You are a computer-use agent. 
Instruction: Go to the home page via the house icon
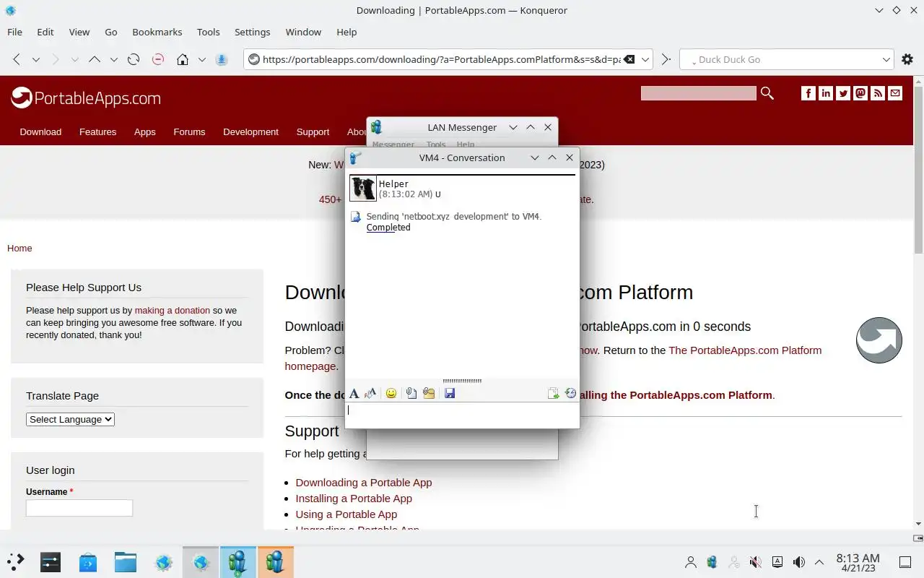(183, 59)
